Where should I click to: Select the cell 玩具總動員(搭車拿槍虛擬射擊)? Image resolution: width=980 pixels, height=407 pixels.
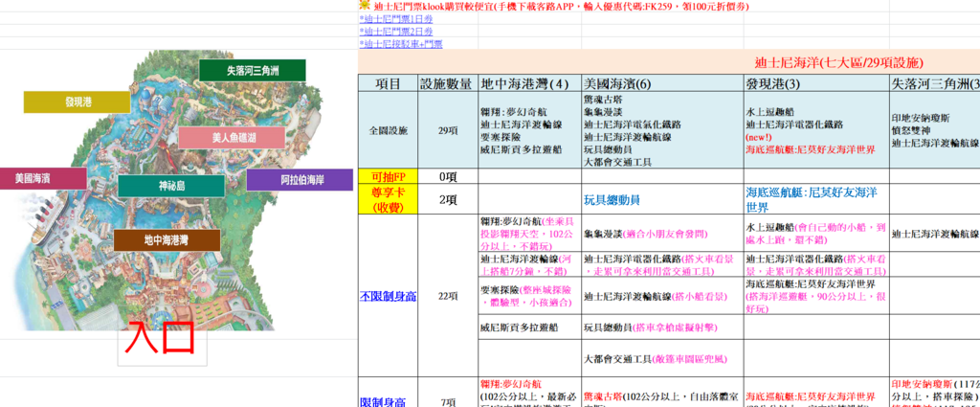(662, 328)
